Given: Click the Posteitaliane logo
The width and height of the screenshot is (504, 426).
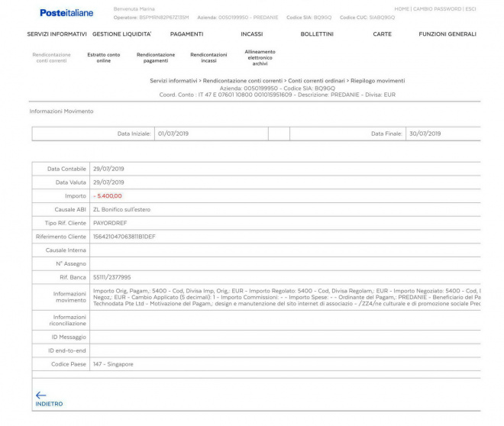Looking at the screenshot, I should pos(66,12).
